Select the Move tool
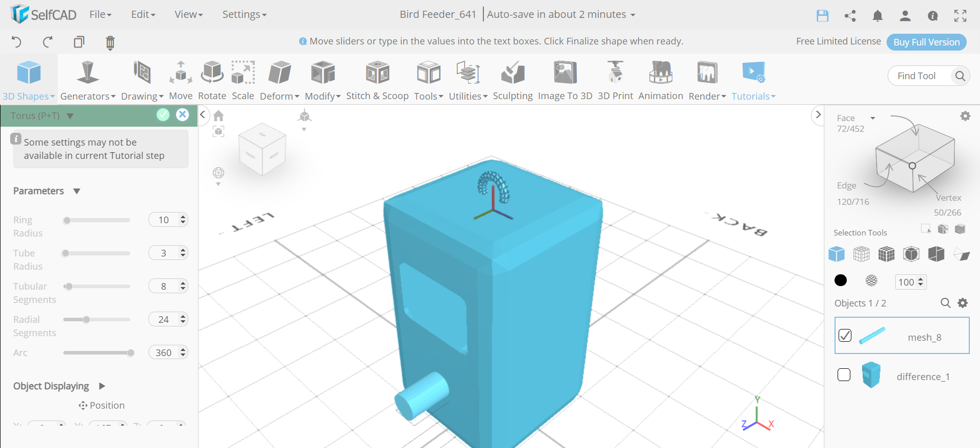 (x=181, y=81)
